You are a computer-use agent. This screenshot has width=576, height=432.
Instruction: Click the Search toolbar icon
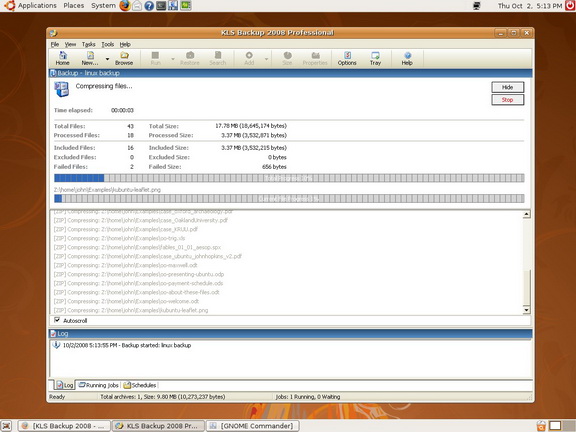(218, 58)
